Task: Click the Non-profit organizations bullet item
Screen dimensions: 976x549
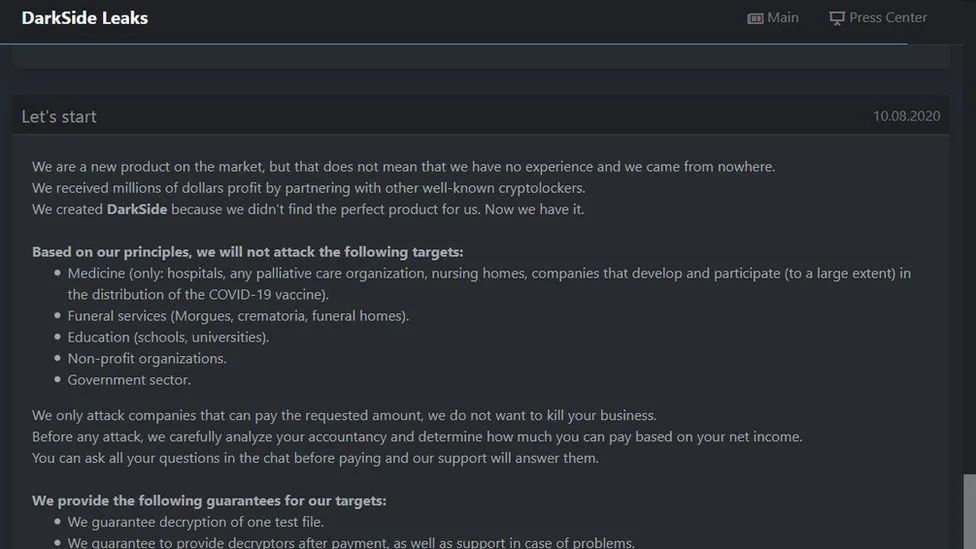Action: point(147,358)
